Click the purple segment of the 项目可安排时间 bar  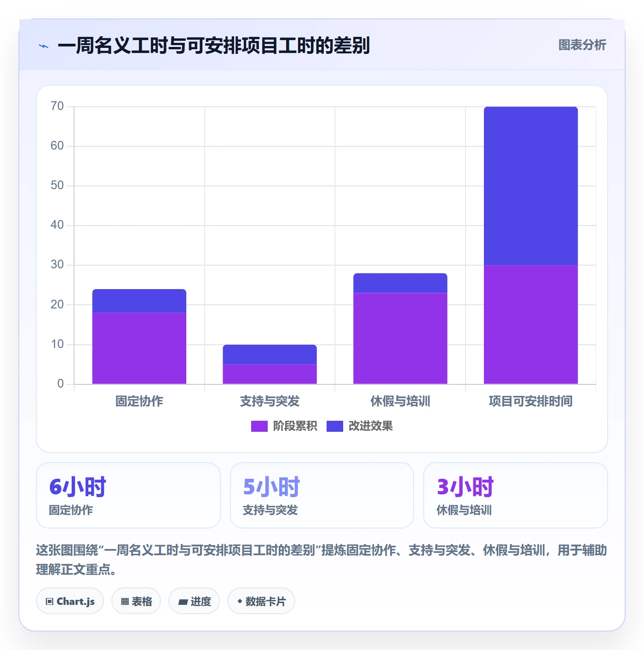[531, 325]
